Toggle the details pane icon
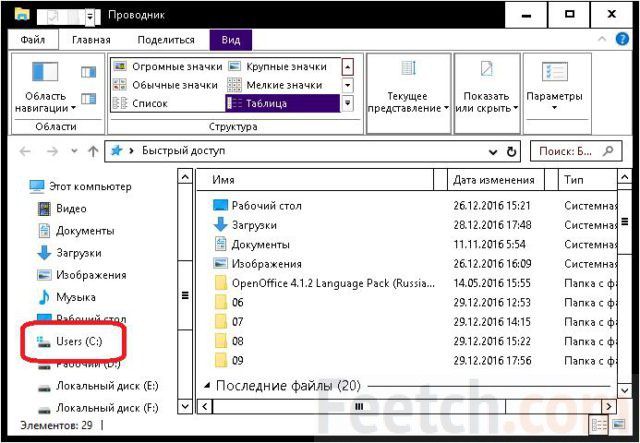This screenshot has width=640, height=443. [x=88, y=99]
